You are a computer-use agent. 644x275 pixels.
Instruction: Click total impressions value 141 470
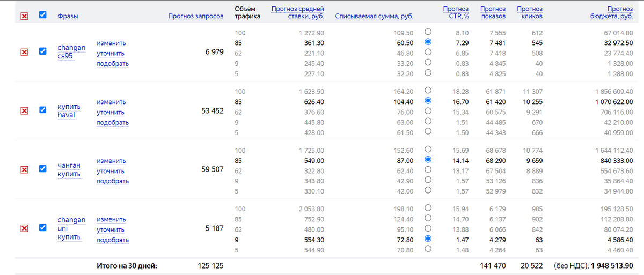pyautogui.click(x=493, y=265)
